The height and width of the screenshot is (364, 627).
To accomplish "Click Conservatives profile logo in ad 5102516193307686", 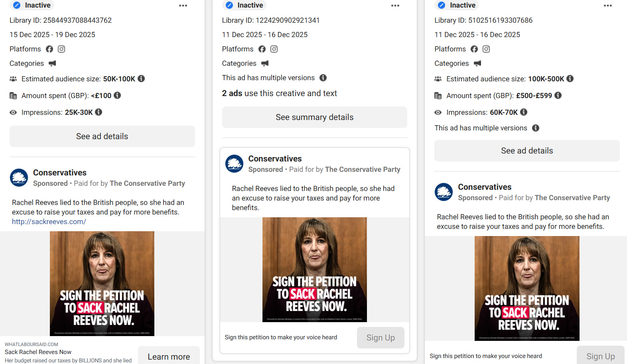I will pyautogui.click(x=444, y=192).
